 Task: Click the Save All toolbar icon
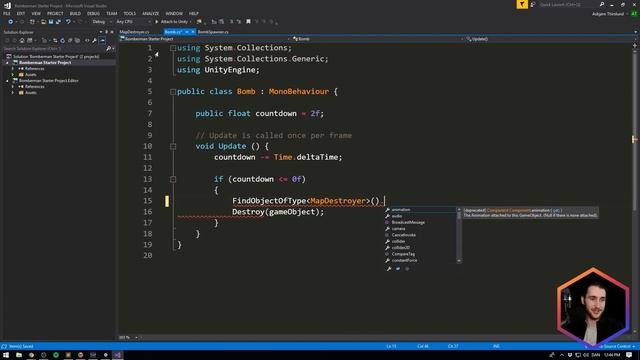pos(58,22)
